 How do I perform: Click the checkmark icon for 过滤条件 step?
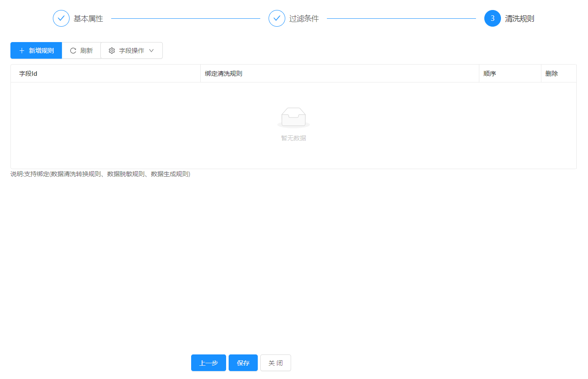[277, 18]
